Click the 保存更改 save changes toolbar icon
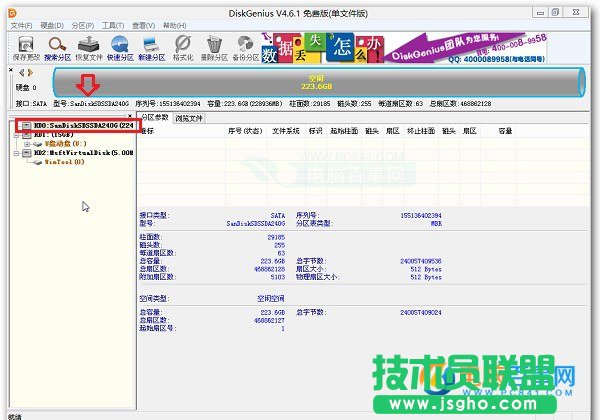Image resolution: width=600 pixels, height=420 pixels. 20,46
